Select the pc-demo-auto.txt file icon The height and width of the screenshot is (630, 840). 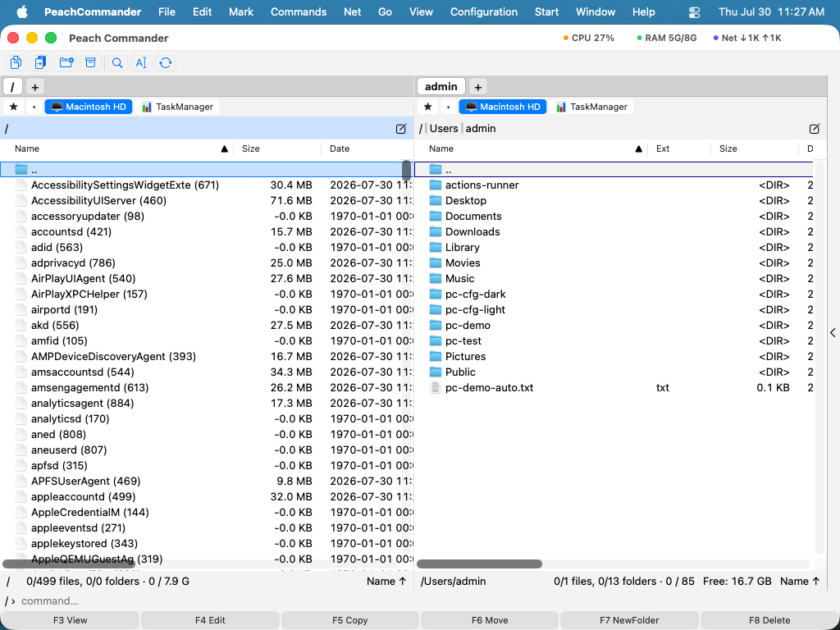[436, 387]
